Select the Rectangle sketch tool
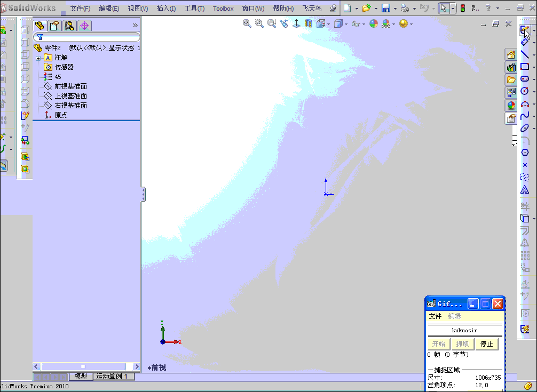Viewport: 537px width, 392px height. coord(525,66)
